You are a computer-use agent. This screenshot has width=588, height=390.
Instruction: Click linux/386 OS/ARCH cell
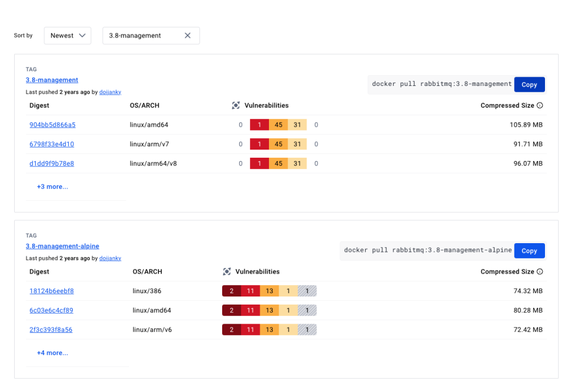coord(147,291)
